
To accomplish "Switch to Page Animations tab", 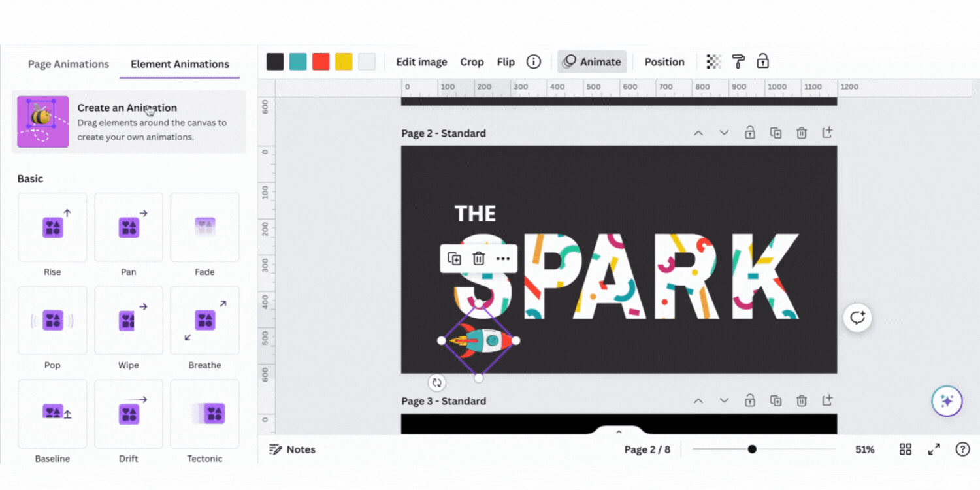I will 69,64.
